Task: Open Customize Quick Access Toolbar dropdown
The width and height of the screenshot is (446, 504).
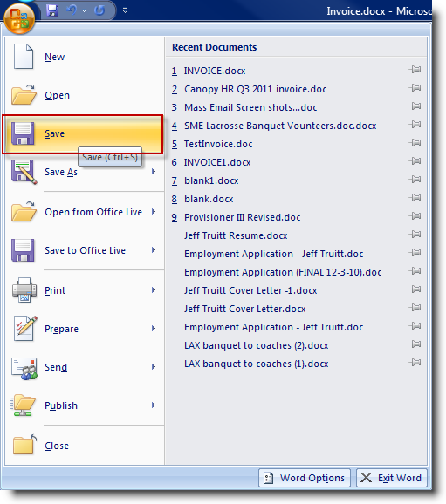Action: (x=125, y=11)
